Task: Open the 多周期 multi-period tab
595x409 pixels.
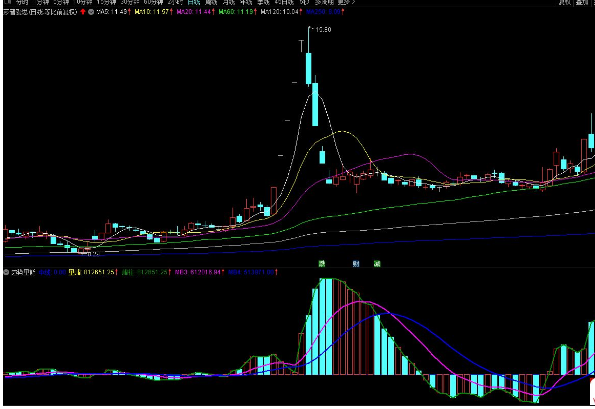Action: point(324,2)
